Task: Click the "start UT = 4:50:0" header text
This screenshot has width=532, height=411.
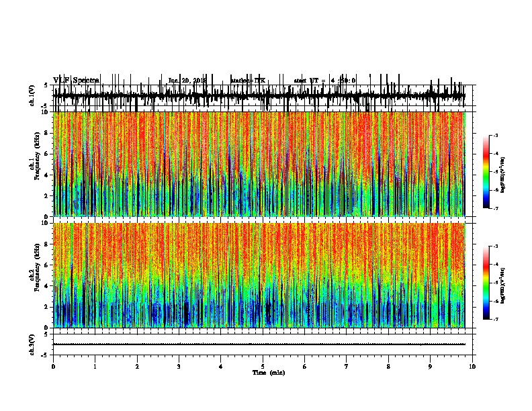Action: 324,81
